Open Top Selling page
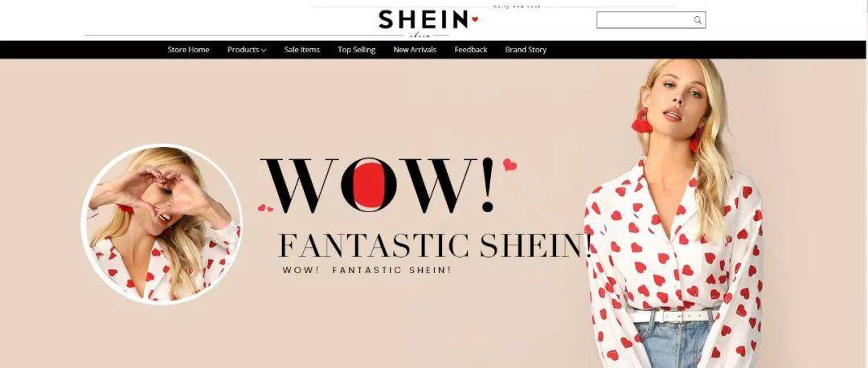868x368 pixels. click(x=357, y=50)
